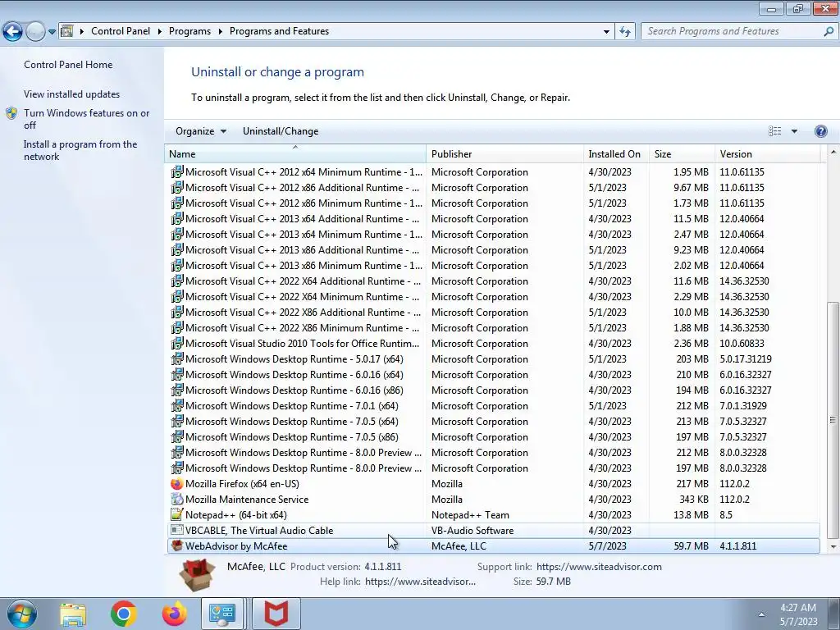This screenshot has width=840, height=630.
Task: Click the search magnifier icon
Action: (829, 31)
